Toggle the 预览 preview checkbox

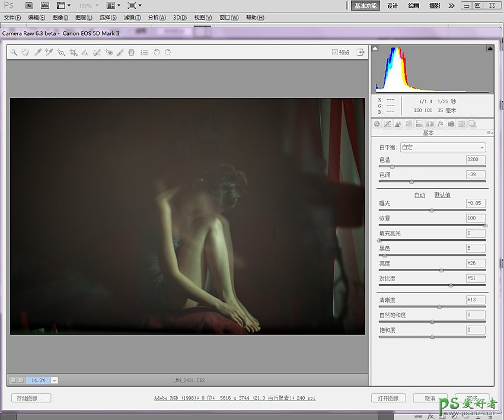tap(335, 52)
